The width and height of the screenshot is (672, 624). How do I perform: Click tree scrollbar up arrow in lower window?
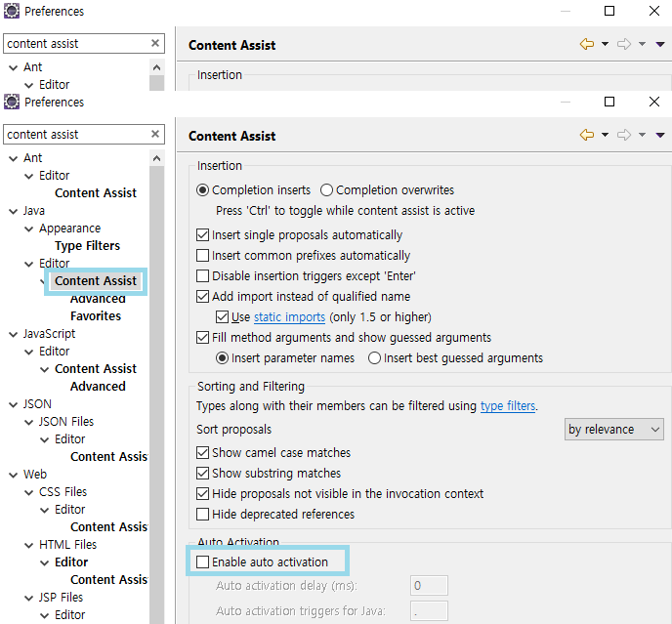[157, 158]
